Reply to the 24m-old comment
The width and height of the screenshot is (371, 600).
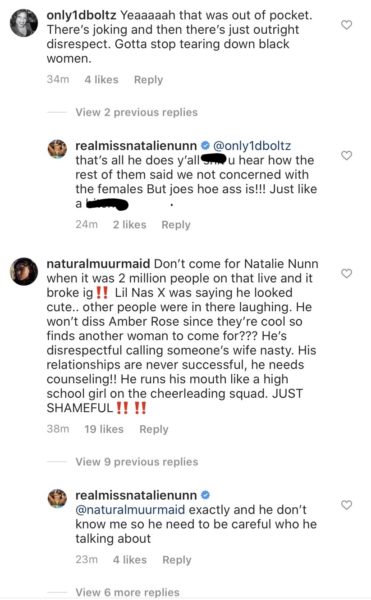pyautogui.click(x=176, y=225)
